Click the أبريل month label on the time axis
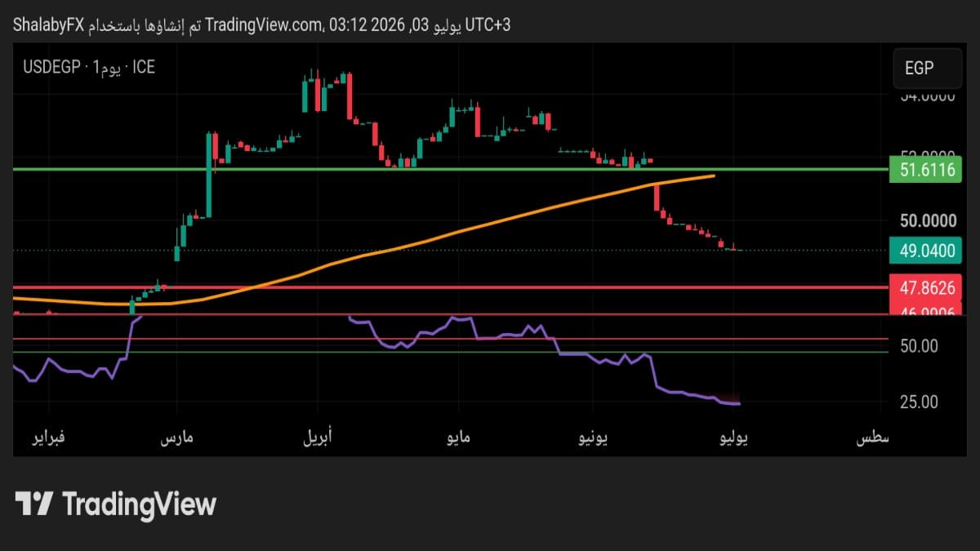The width and height of the screenshot is (980, 551). coord(322,439)
